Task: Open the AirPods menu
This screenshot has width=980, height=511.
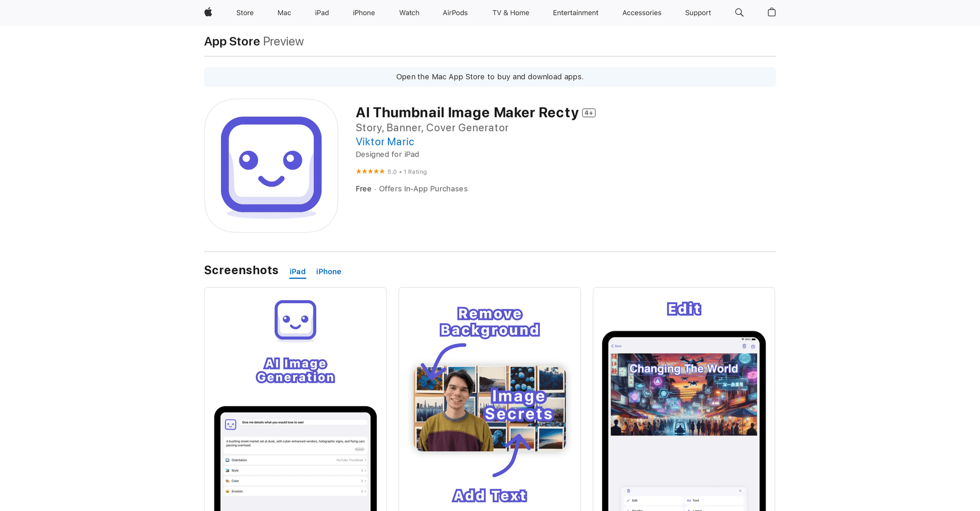Action: 455,13
